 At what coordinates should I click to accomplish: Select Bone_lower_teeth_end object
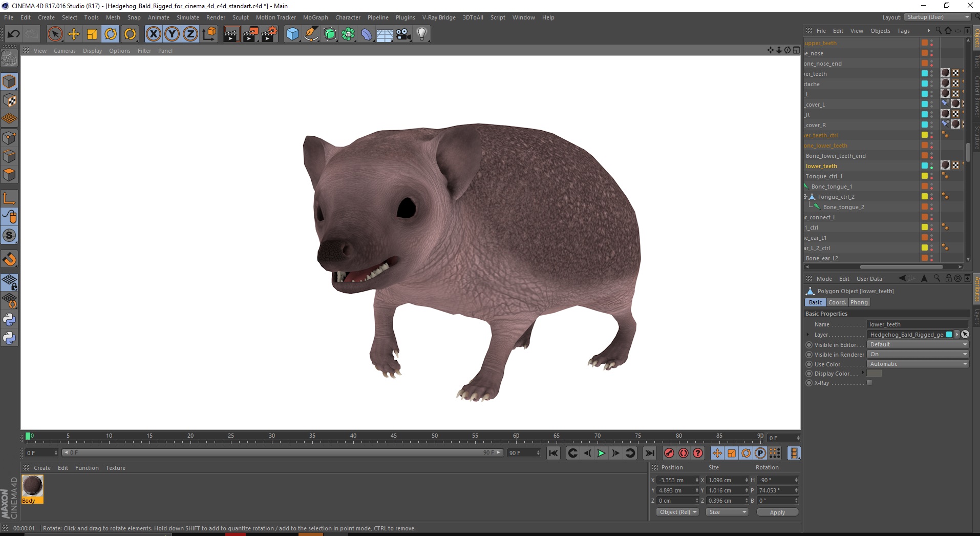pos(836,156)
